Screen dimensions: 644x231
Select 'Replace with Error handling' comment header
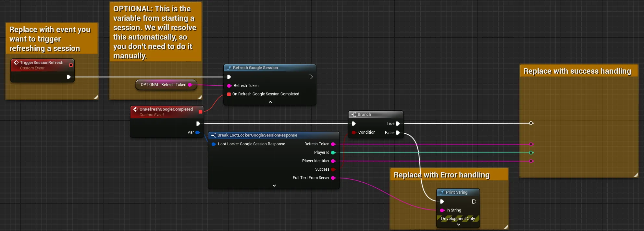[x=449, y=175]
